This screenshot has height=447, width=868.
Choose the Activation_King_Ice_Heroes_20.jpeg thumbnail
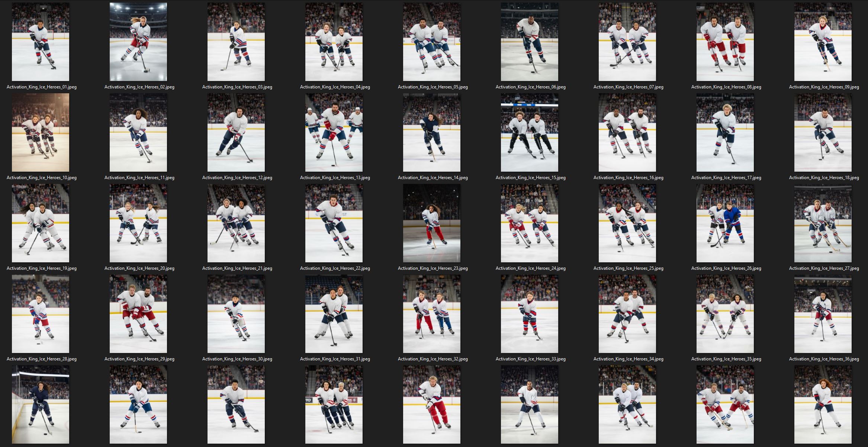[138, 223]
